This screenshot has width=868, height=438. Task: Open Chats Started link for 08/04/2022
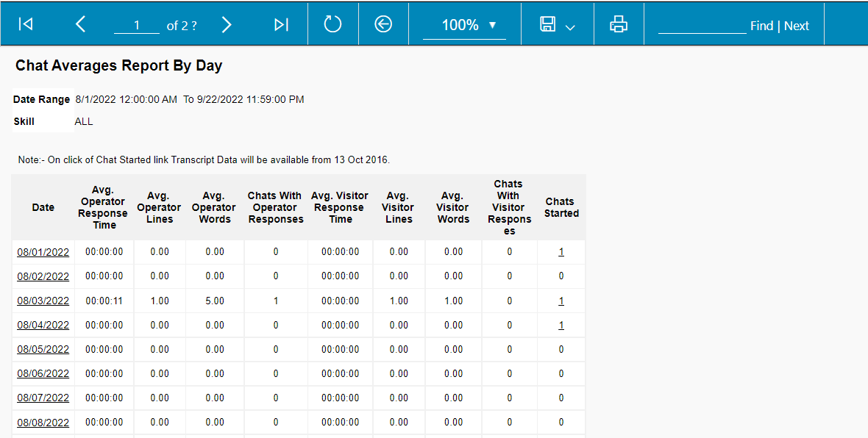click(561, 325)
